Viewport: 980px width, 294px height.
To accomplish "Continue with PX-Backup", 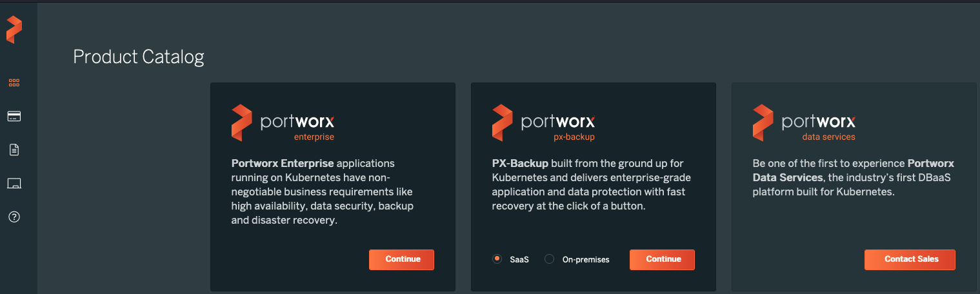I will 663,259.
